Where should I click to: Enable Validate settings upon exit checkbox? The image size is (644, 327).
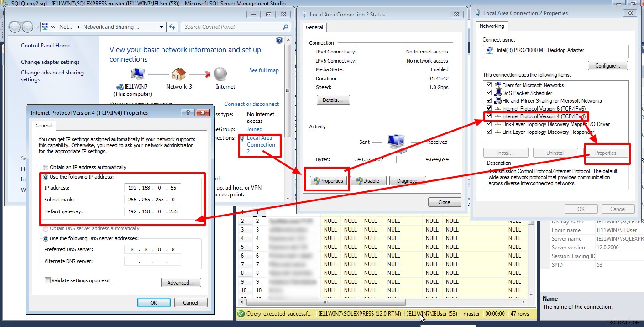[47, 280]
